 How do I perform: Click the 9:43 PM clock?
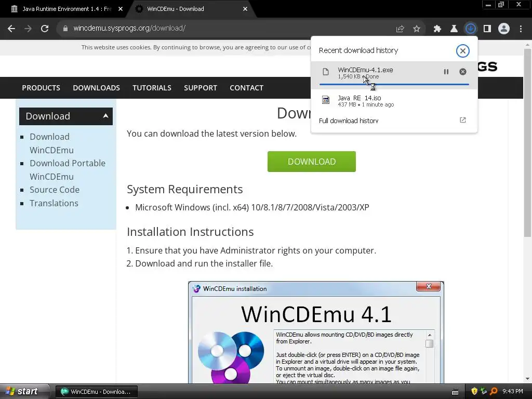(x=513, y=391)
